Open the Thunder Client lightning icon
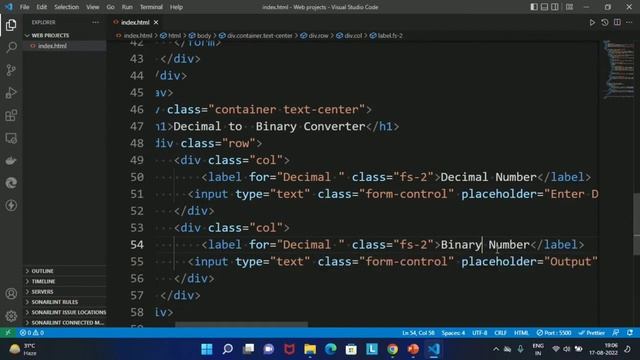Viewport: 640px width, 360px height. coord(11,205)
